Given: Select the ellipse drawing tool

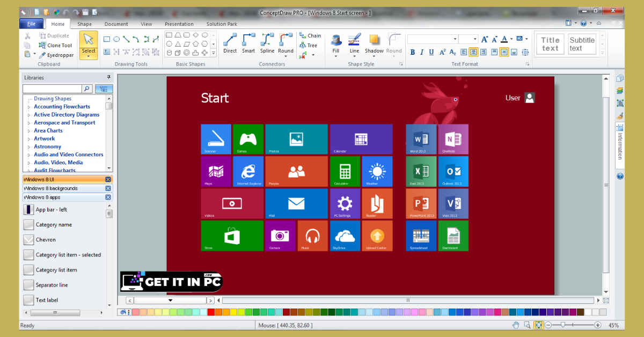Looking at the screenshot, I should tap(116, 39).
